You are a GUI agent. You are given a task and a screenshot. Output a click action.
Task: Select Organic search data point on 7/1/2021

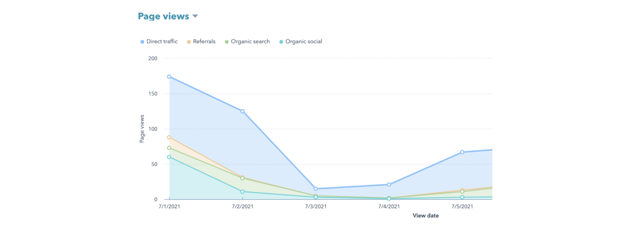pos(169,148)
